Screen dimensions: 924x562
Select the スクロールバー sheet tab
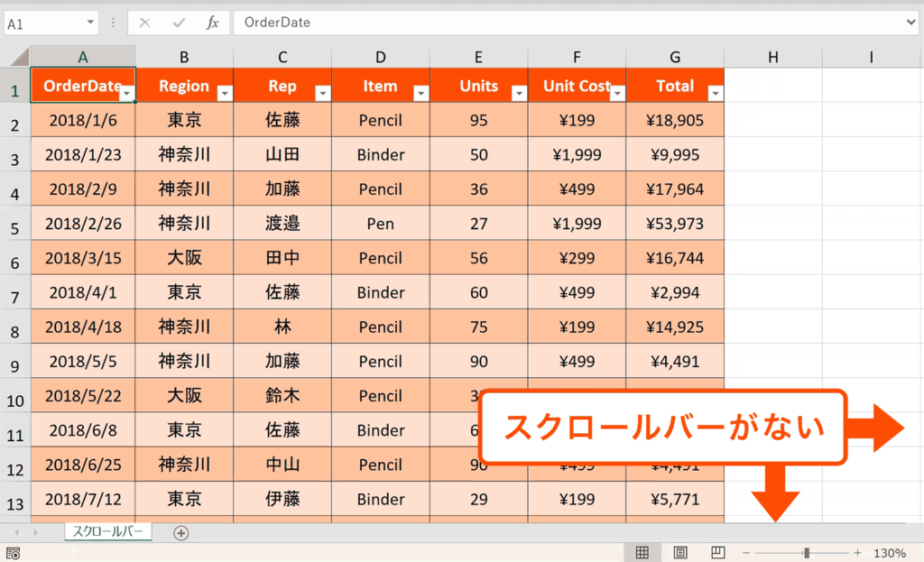point(108,531)
